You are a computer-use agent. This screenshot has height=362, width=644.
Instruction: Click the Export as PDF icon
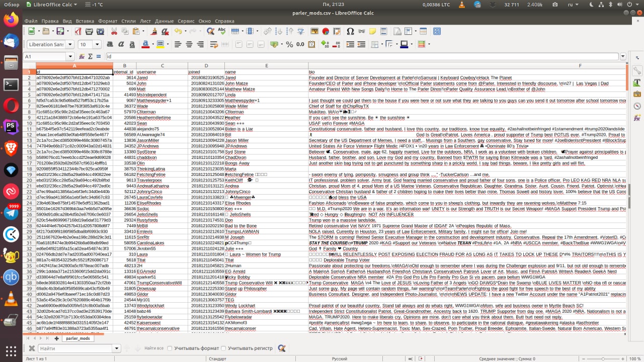click(x=78, y=31)
